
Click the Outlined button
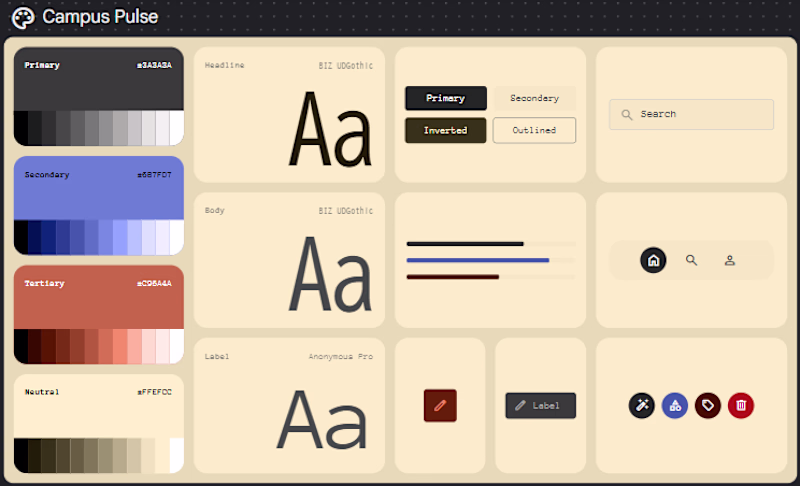[534, 131]
